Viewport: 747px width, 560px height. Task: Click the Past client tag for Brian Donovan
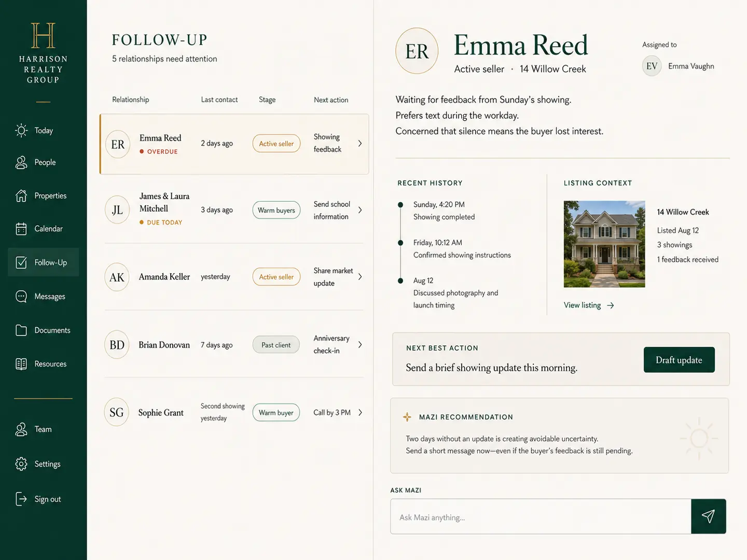[276, 345]
